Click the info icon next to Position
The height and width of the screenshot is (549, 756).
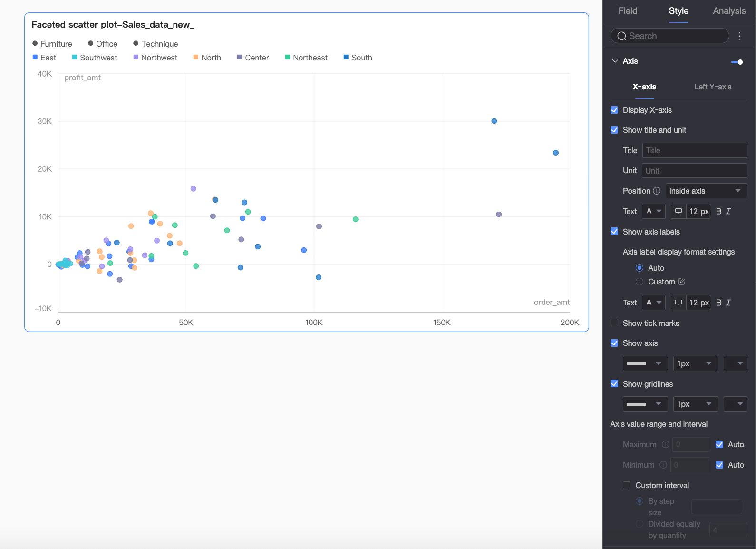coord(657,191)
